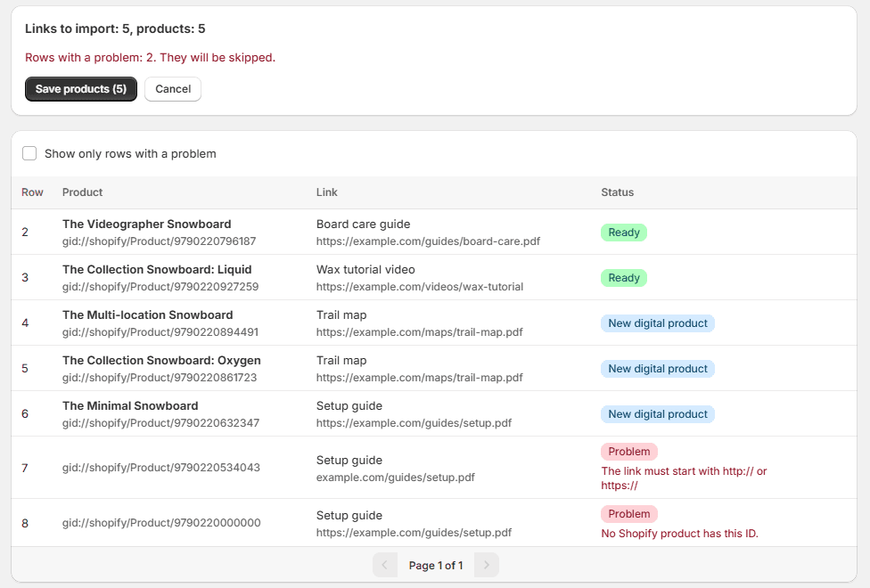Go to the previous page arrow
This screenshot has width=870, height=588.
[385, 565]
